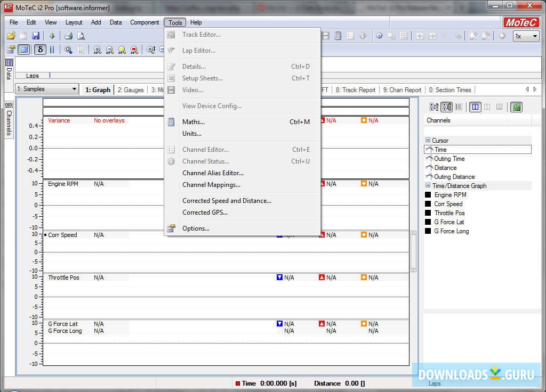Click the maths calculator toolbar icon
Image resolution: width=546 pixels, height=392 pixels.
pyautogui.click(x=338, y=36)
